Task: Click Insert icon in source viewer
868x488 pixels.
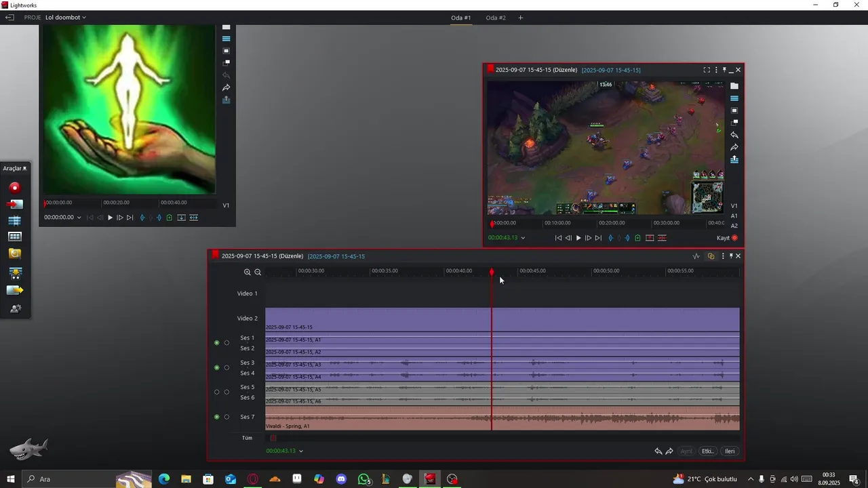Action: pos(181,218)
